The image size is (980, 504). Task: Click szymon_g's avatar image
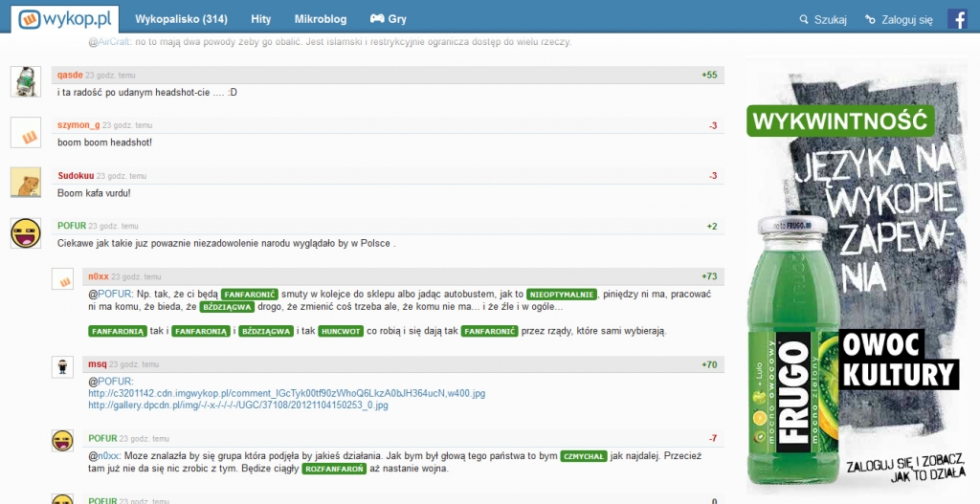tap(25, 132)
